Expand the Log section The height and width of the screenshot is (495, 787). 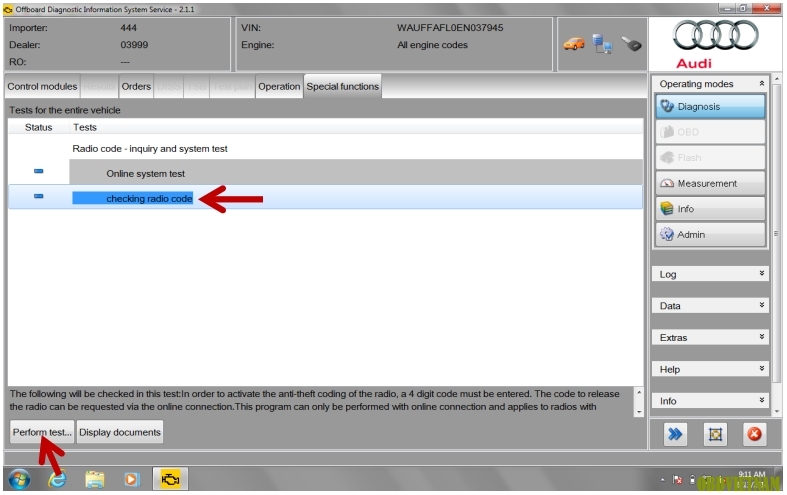(x=710, y=274)
